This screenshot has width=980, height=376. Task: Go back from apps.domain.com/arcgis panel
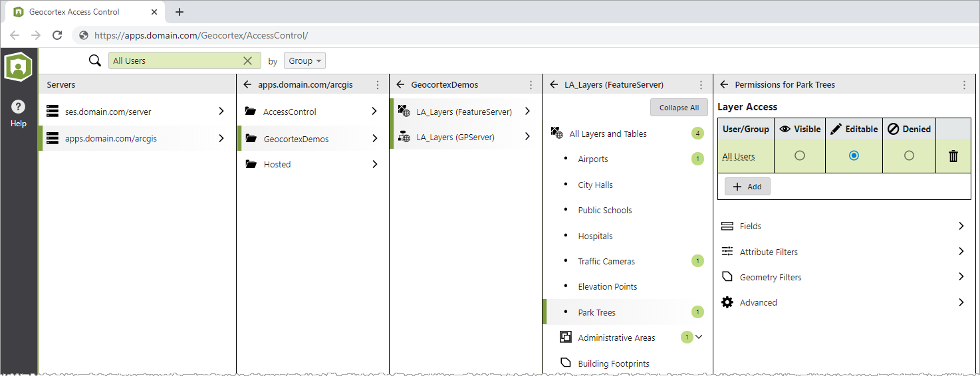(247, 85)
